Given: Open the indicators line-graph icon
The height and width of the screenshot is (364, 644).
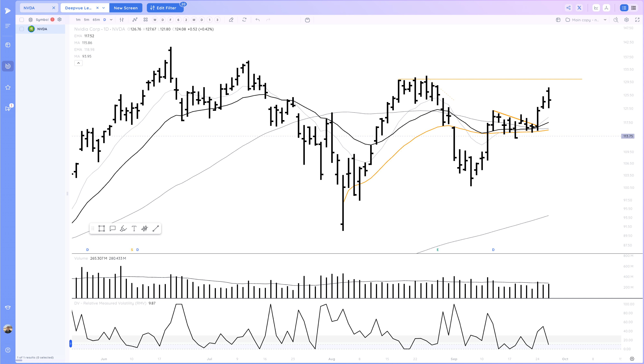Looking at the screenshot, I should [x=135, y=20].
